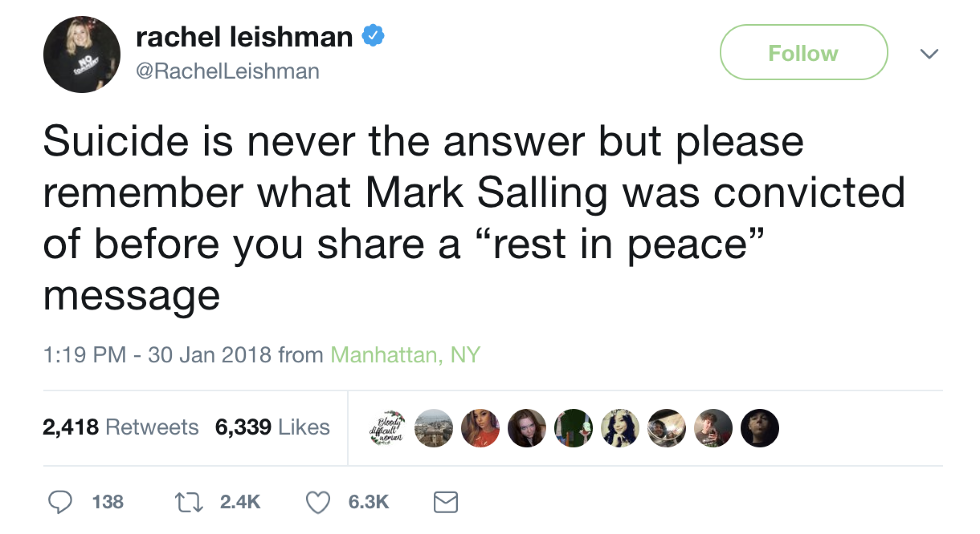Open the cityscape photo liker avatar
Screen dimensions: 980x534
click(x=433, y=428)
